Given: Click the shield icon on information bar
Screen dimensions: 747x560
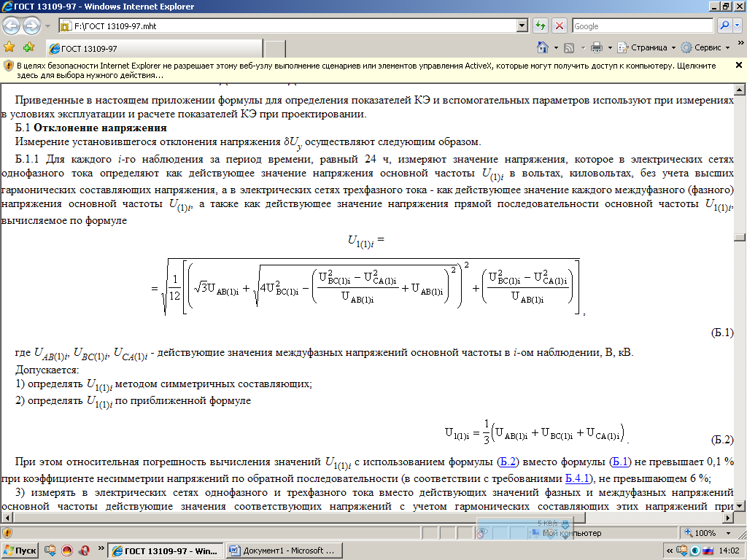Looking at the screenshot, I should pyautogui.click(x=8, y=66).
